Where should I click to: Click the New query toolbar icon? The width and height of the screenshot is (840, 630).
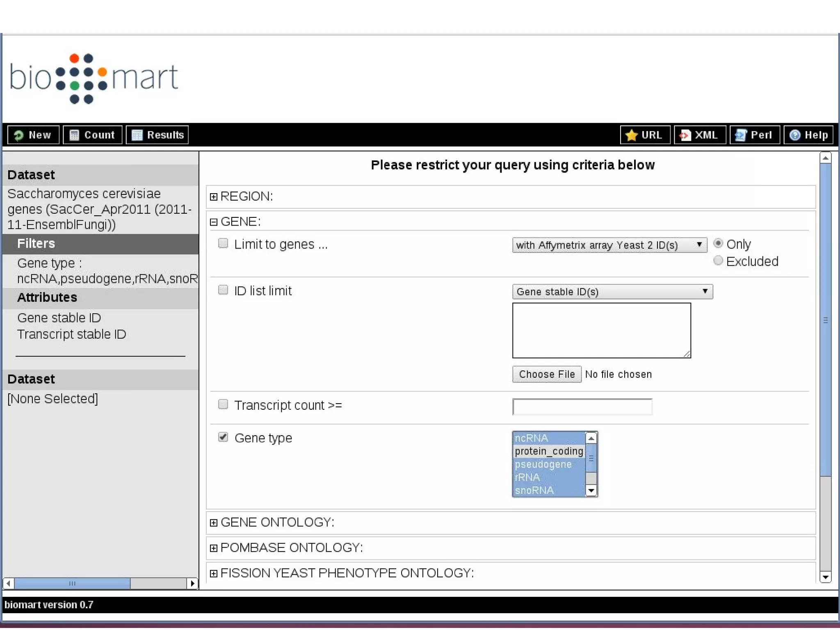pos(19,135)
